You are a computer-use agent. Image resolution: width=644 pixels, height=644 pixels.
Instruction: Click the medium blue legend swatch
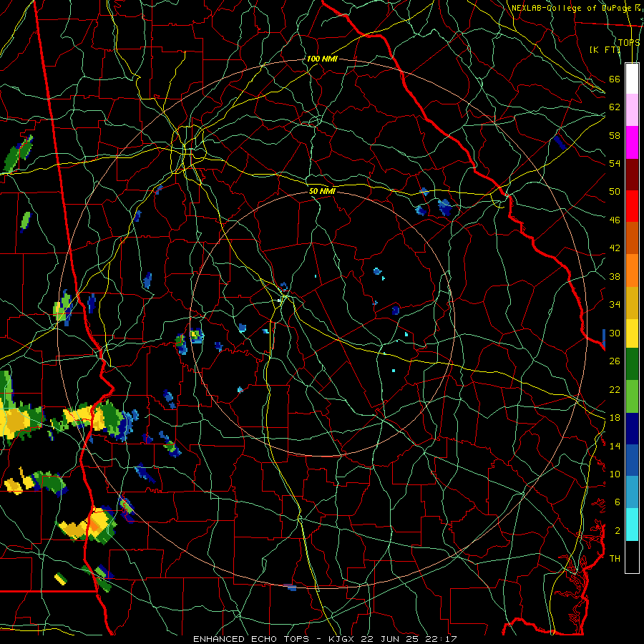pyautogui.click(x=632, y=460)
